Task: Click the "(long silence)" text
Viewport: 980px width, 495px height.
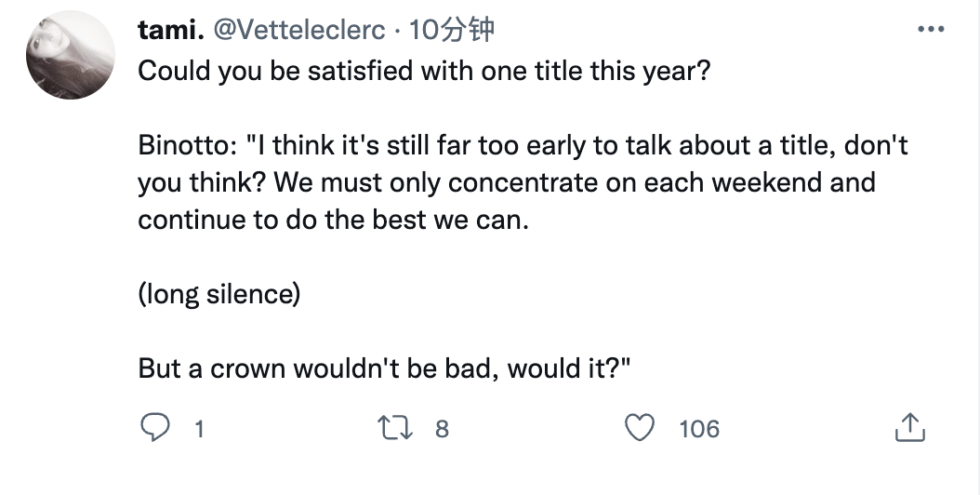Action: [219, 294]
